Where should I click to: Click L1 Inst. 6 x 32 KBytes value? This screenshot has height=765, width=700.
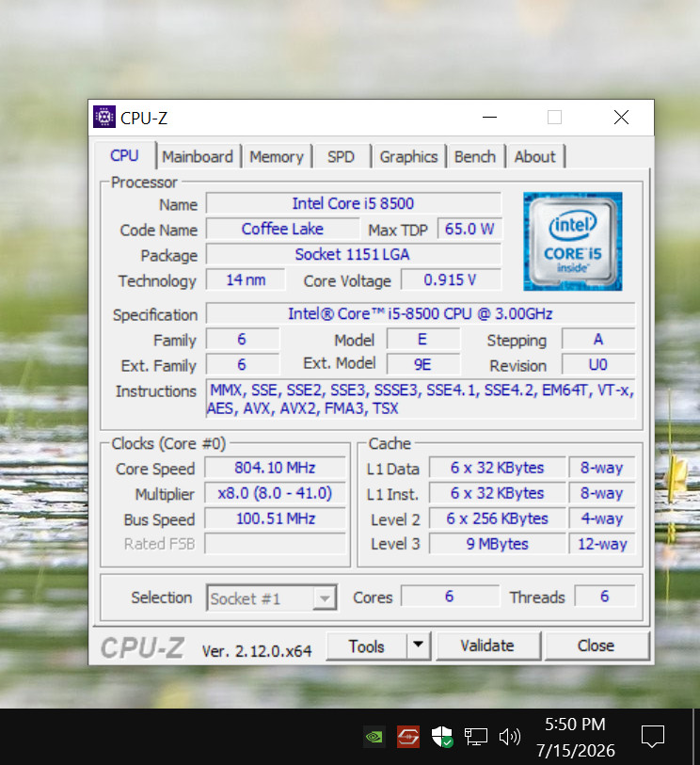click(498, 493)
